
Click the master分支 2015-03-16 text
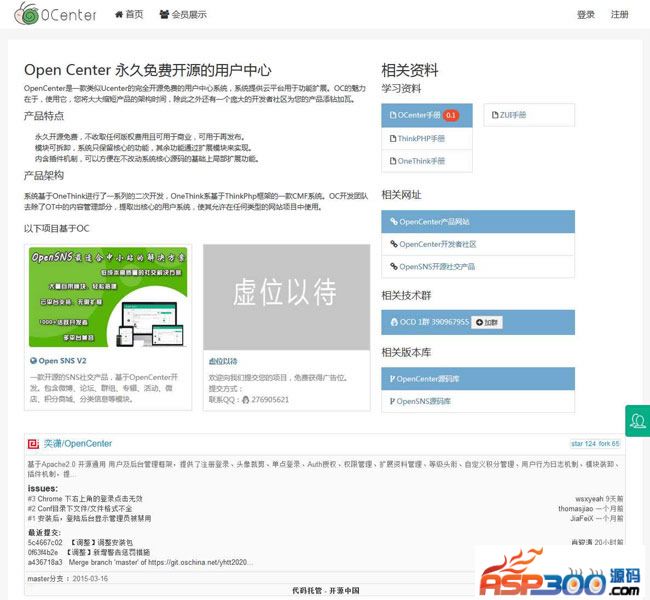tap(68, 578)
